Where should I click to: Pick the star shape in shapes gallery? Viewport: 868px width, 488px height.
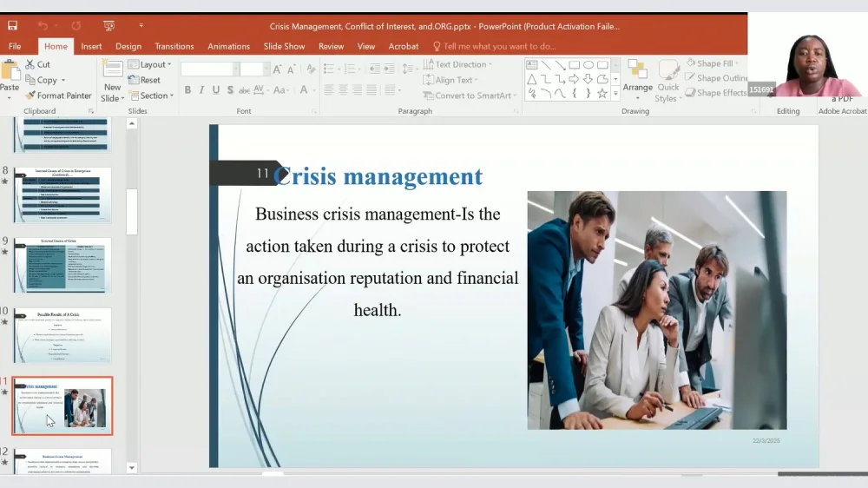point(602,93)
